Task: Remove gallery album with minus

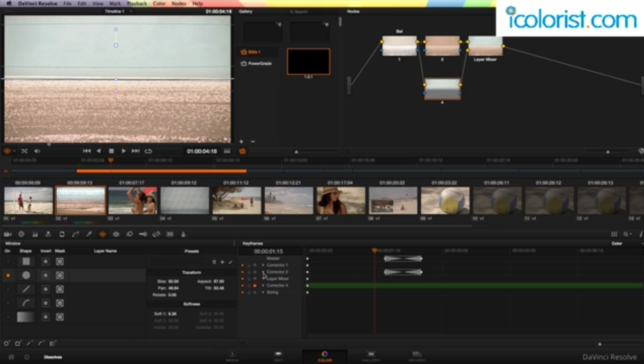Action: [x=252, y=141]
